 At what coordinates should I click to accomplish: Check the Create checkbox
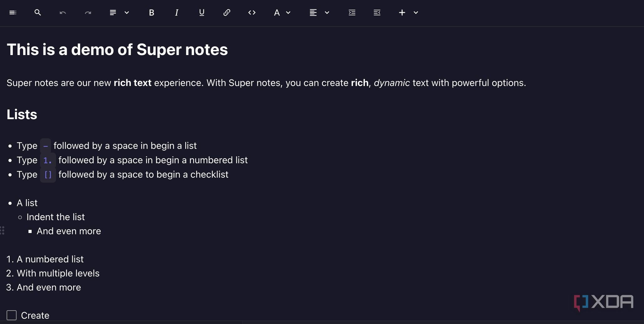[x=12, y=315]
